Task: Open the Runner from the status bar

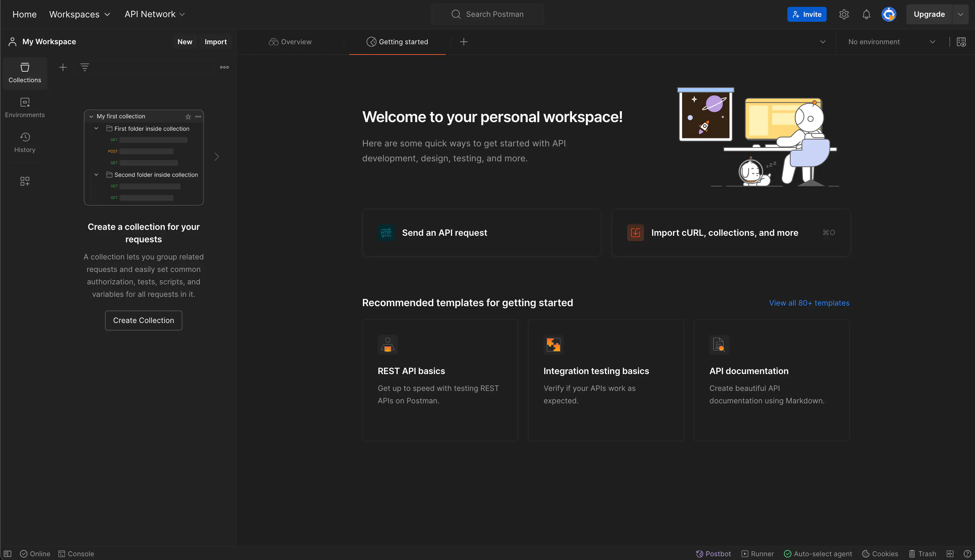Action: (x=757, y=554)
